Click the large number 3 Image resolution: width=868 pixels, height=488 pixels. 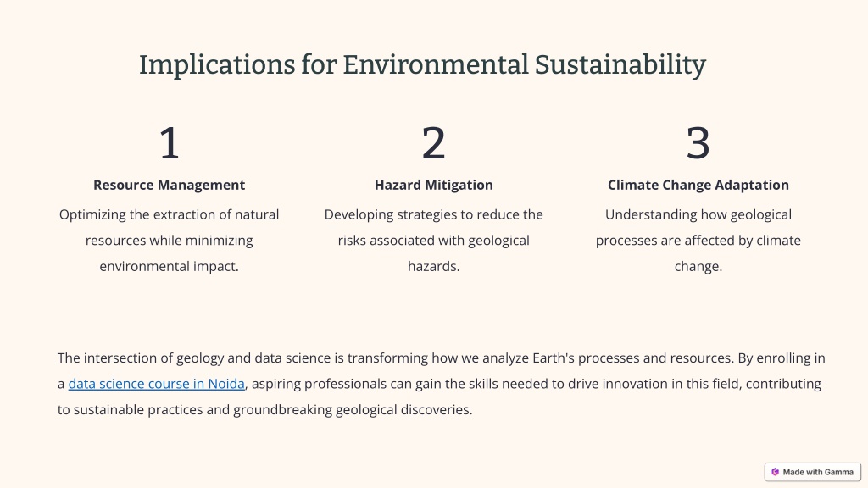tap(698, 143)
